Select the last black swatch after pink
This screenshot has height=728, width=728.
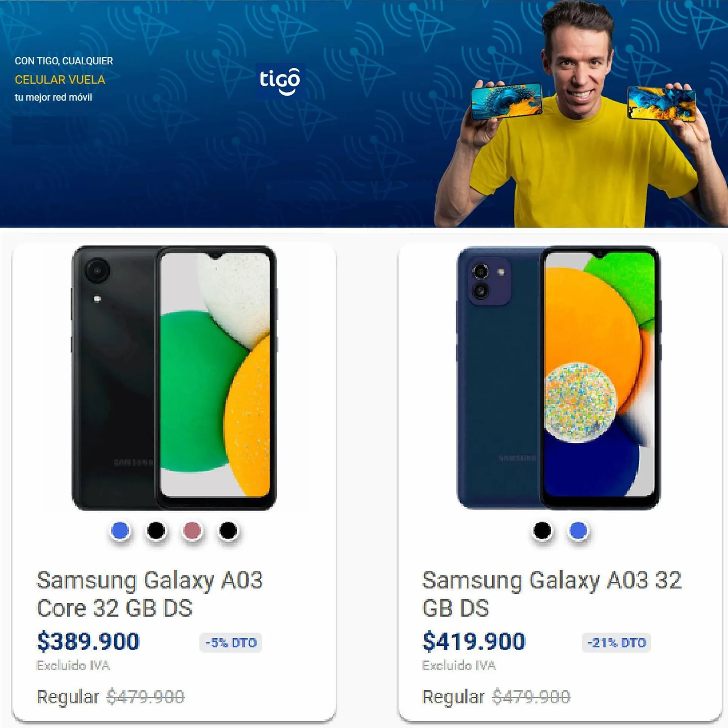pos(228,530)
